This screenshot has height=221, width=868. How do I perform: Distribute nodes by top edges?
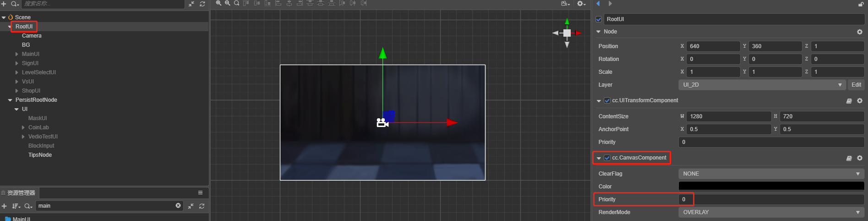coord(310,3)
